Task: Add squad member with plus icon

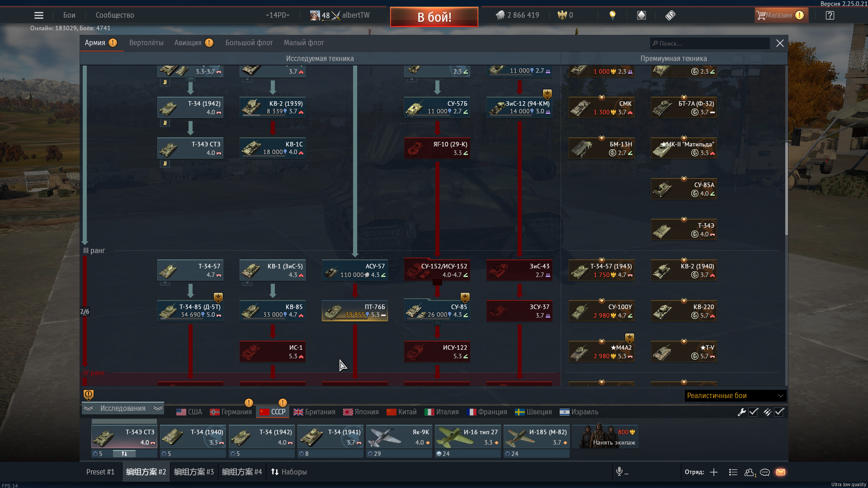Action: pos(714,472)
